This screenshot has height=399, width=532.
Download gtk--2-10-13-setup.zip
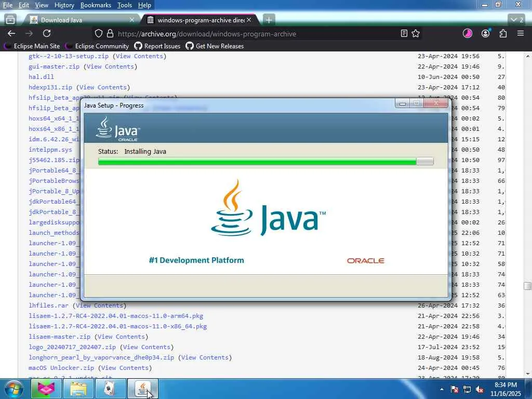point(69,56)
